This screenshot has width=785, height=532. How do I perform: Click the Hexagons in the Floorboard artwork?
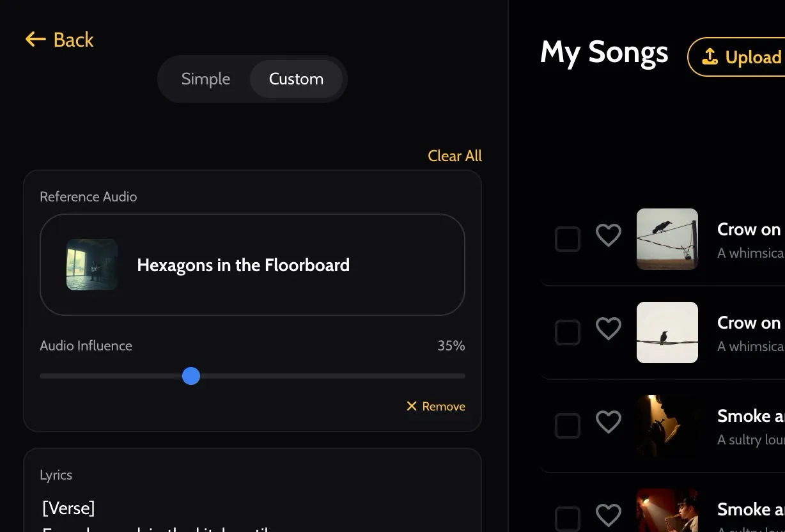coord(91,265)
